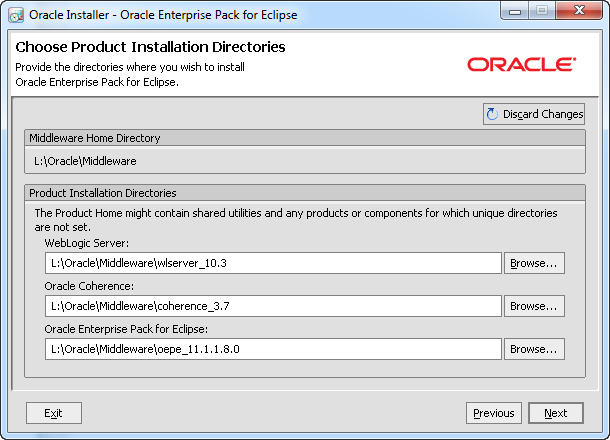Close the Oracle Installer window
Screen dimensions: 610x440
point(579,11)
